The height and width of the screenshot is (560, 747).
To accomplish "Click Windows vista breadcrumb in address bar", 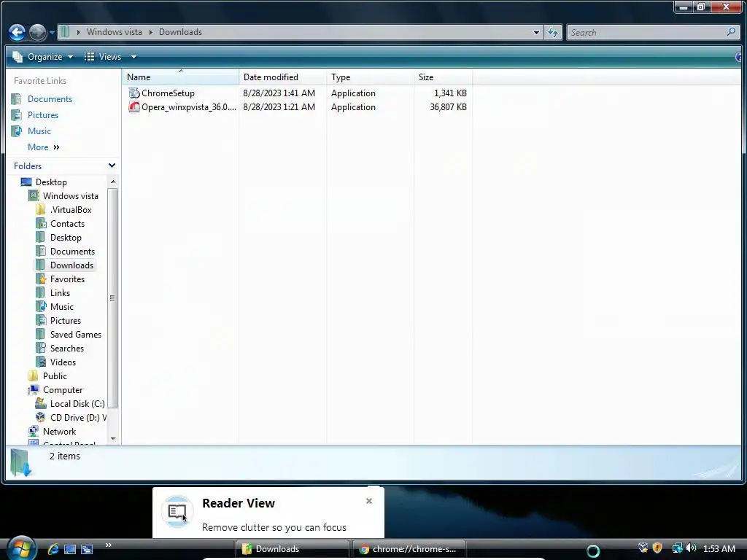I will point(114,32).
